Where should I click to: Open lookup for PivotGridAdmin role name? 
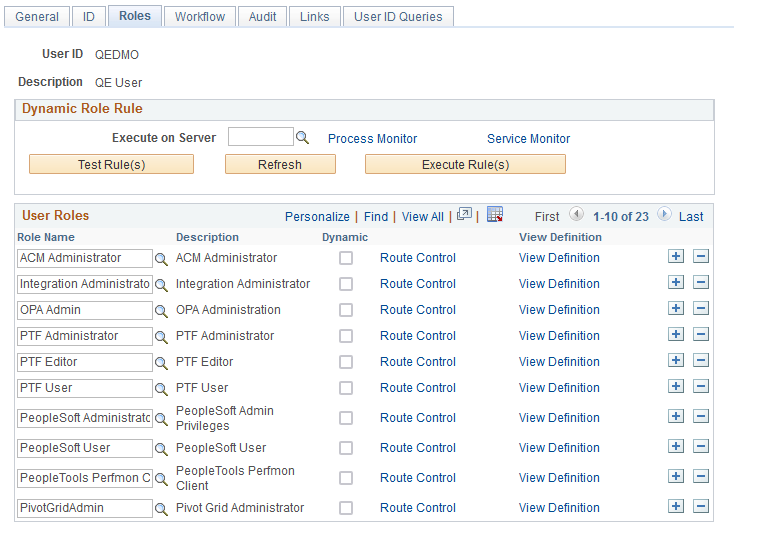[161, 509]
